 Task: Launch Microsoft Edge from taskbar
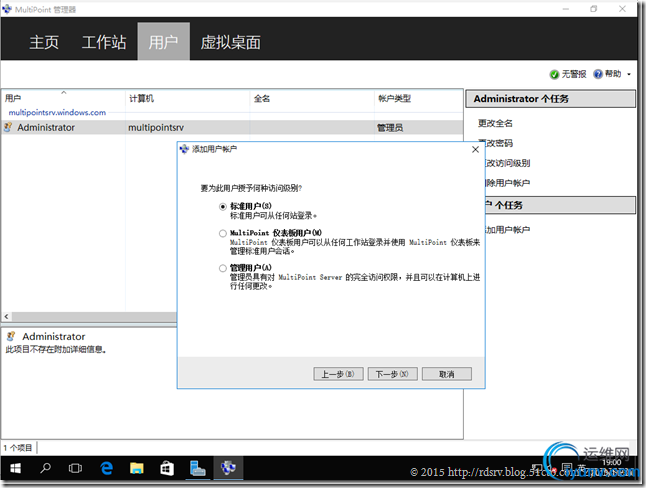[107, 468]
